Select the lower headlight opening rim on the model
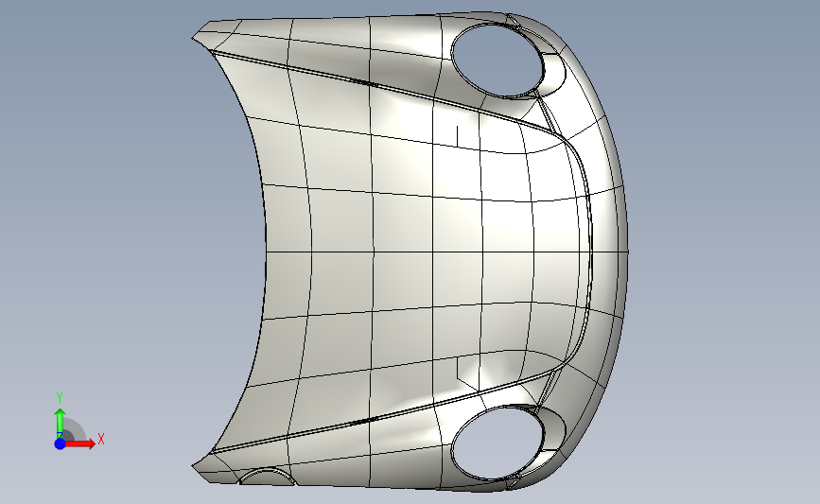 tap(497, 443)
